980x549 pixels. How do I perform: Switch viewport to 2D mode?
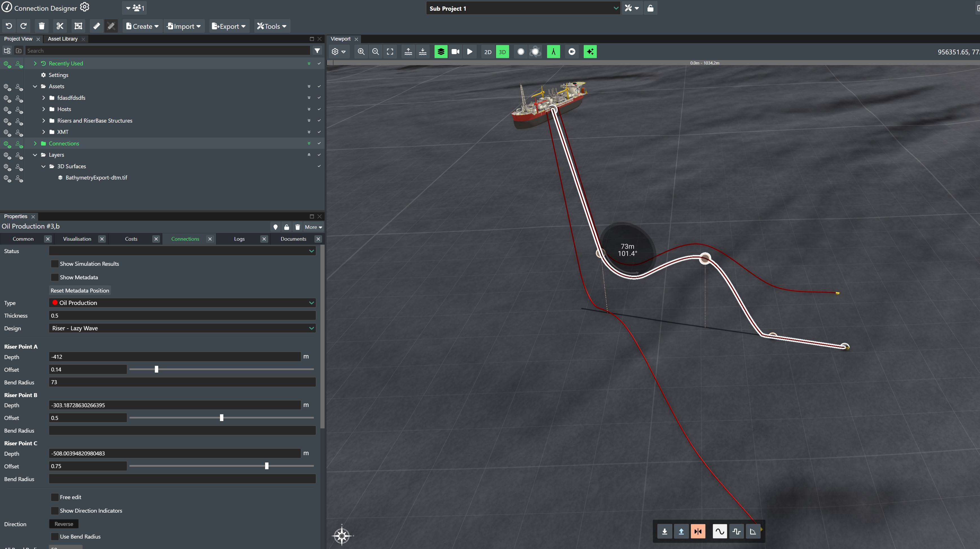point(488,52)
